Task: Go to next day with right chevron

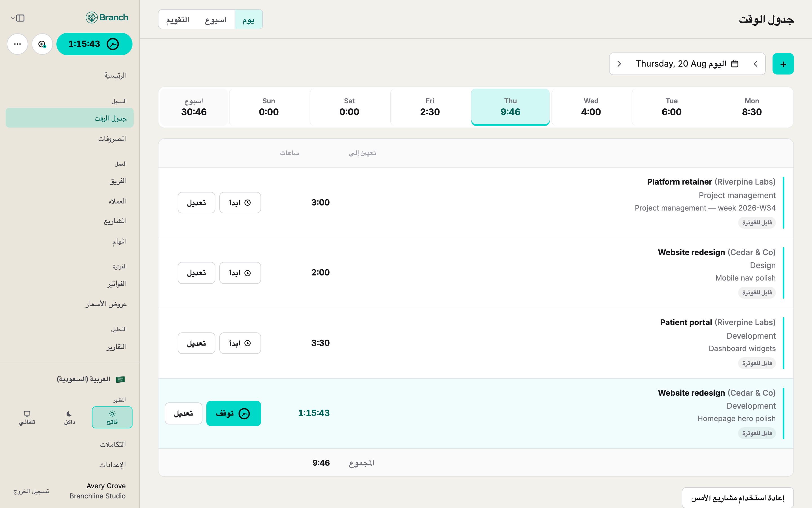Action: 619,64
